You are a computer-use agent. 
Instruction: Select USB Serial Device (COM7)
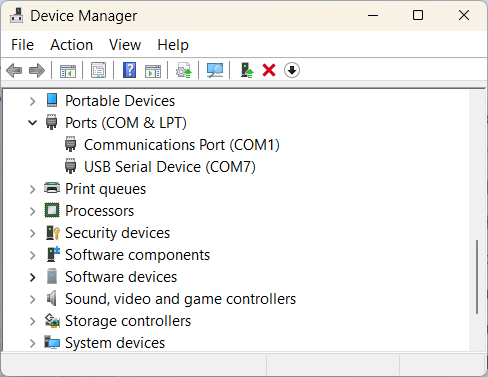[170, 167]
